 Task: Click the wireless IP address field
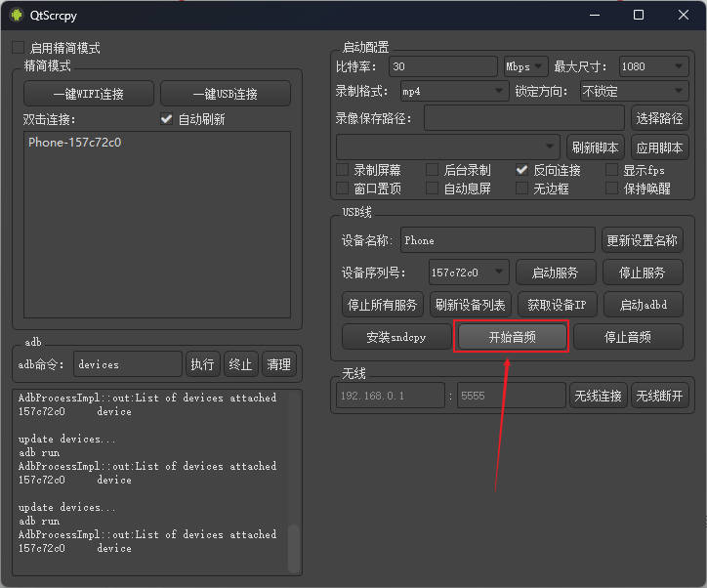click(391, 396)
